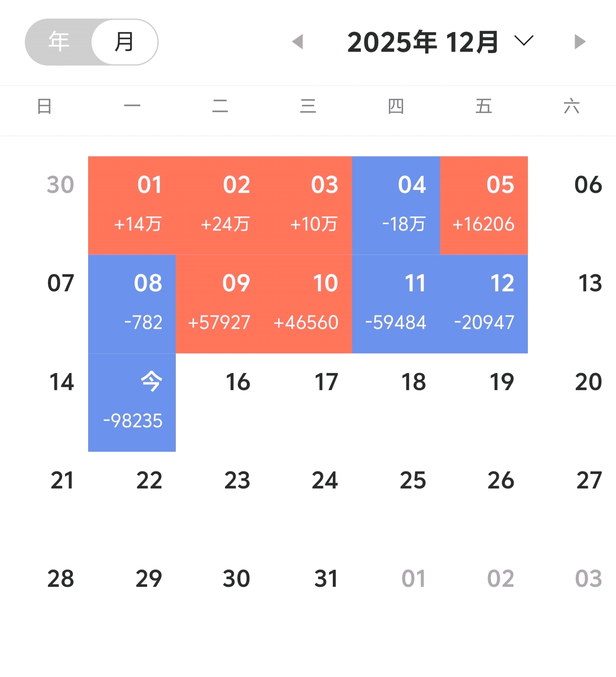Select day 11 with -59484
This screenshot has height=677, width=616.
(396, 304)
